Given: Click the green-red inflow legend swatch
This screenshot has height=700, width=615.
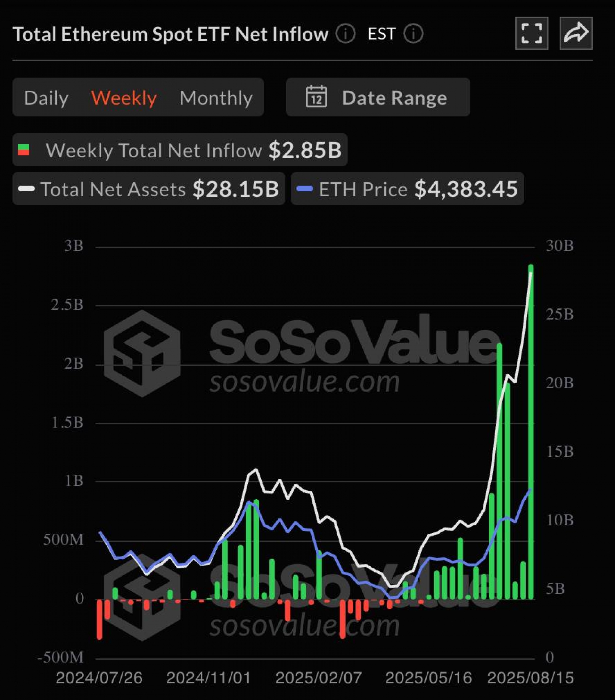Looking at the screenshot, I should 24,150.
